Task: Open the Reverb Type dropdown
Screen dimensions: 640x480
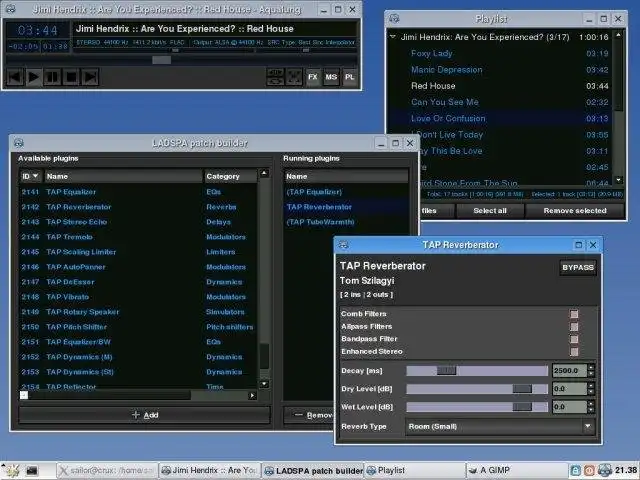Action: pyautogui.click(x=500, y=427)
